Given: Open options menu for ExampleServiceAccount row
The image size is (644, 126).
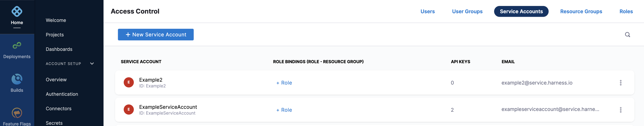Looking at the screenshot, I should pyautogui.click(x=621, y=110).
